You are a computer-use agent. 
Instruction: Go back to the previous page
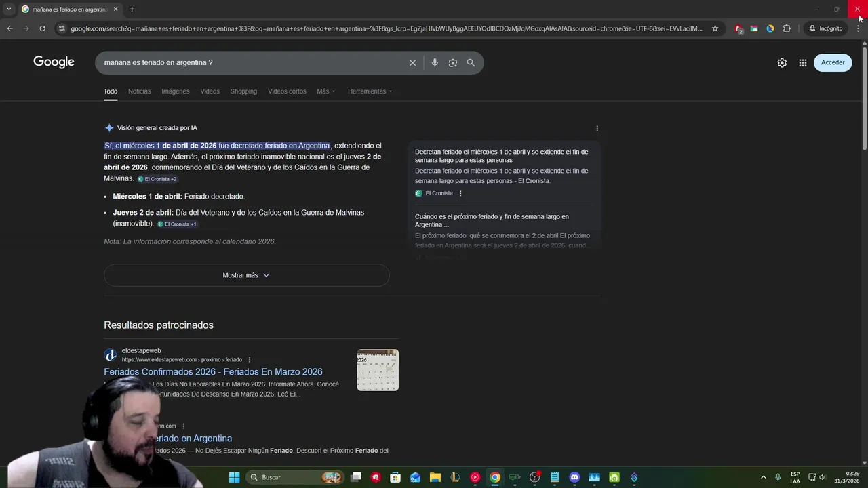[x=9, y=28]
